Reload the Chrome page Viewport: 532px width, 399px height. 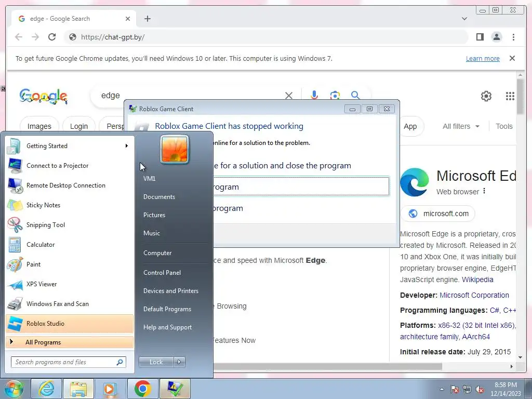tap(52, 37)
